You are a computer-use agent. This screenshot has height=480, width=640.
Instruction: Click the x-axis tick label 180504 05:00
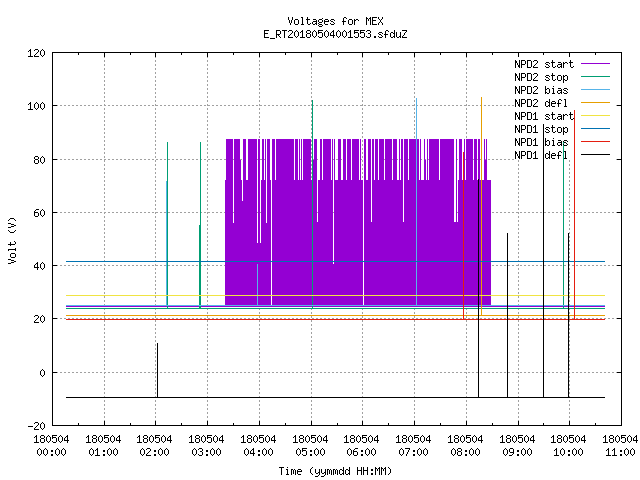pyautogui.click(x=310, y=446)
